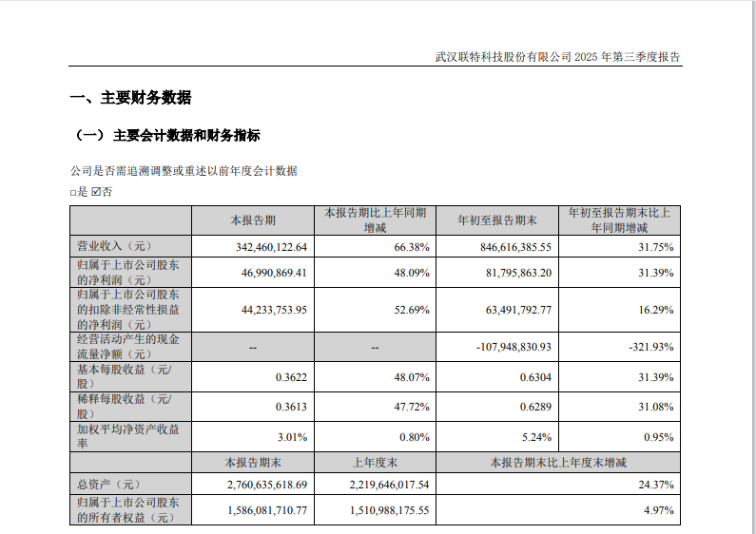Select the 营业收入（元） row label
This screenshot has width=756, height=534.
tap(113, 247)
